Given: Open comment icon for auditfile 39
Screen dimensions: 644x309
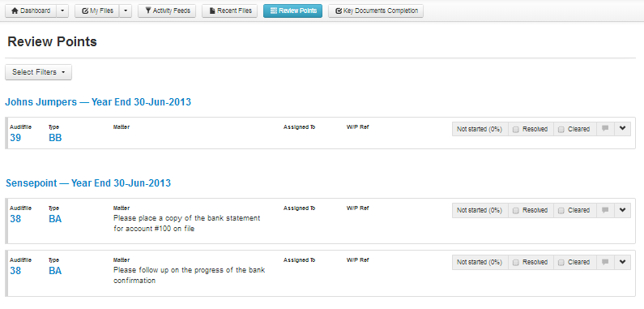Looking at the screenshot, I should [605, 129].
